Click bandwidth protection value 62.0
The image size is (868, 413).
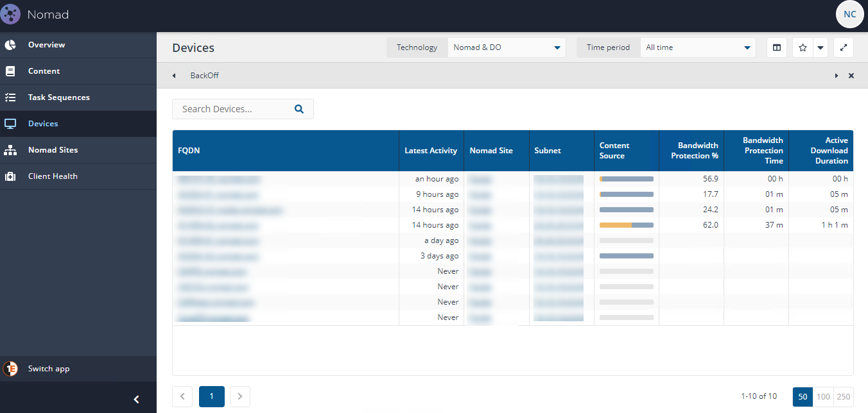tap(711, 225)
